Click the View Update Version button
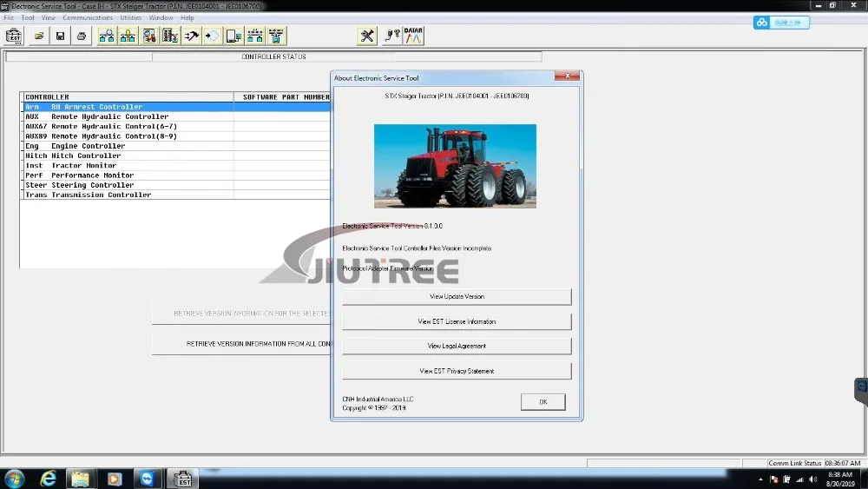 (x=457, y=296)
